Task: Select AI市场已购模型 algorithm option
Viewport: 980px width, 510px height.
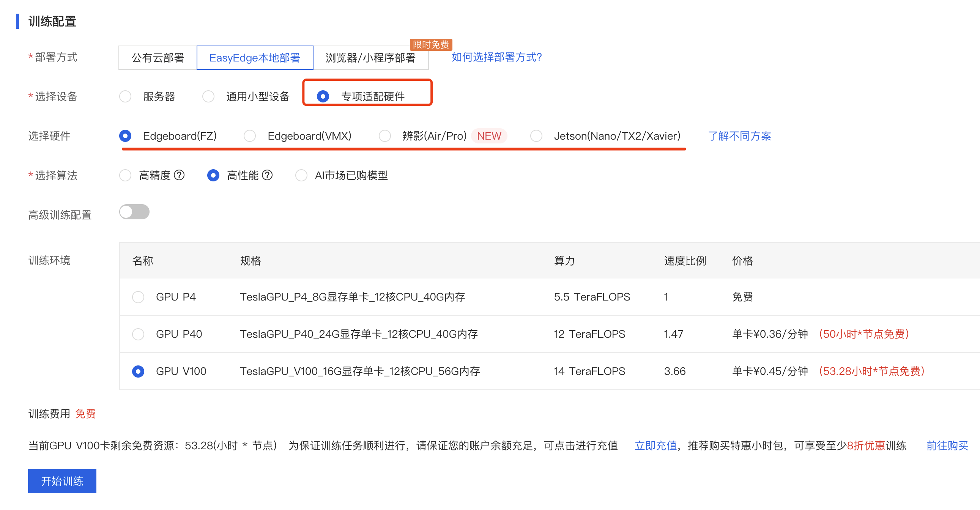Action: [301, 175]
